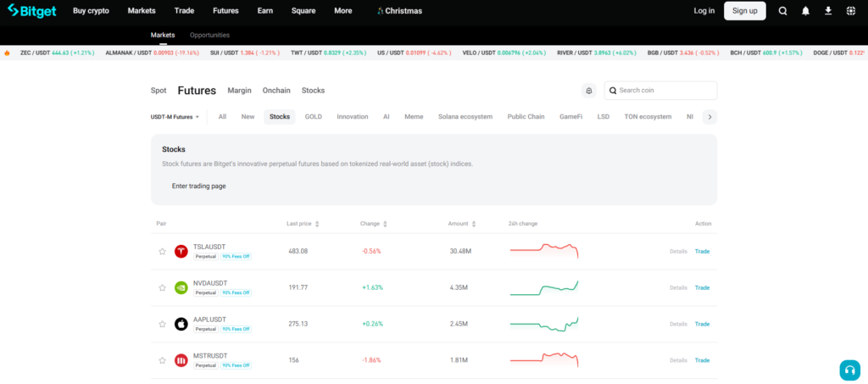Open the Enter trading page link
868x384 pixels.
198,186
